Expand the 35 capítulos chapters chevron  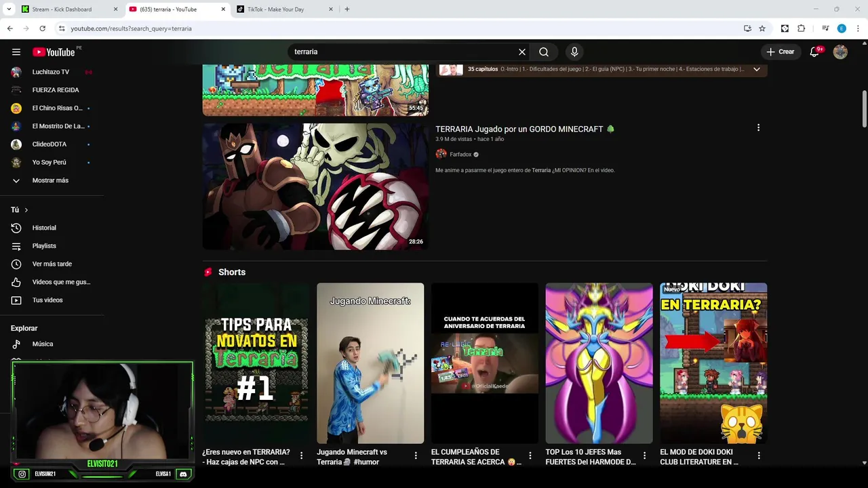point(757,69)
